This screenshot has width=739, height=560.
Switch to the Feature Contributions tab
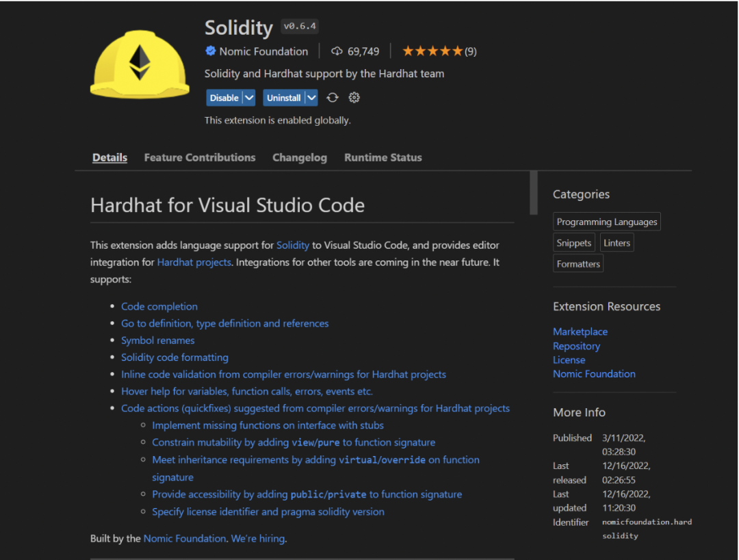(200, 157)
